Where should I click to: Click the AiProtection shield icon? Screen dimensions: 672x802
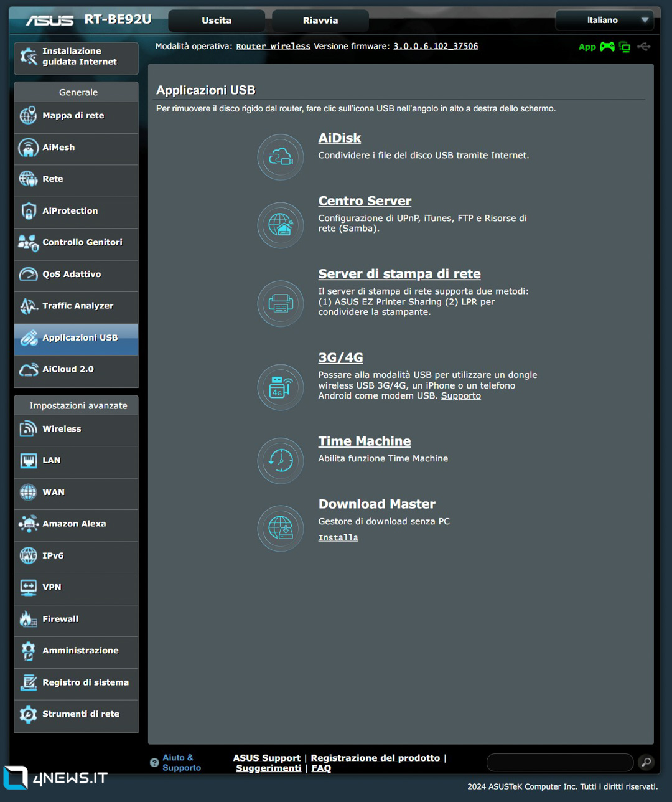[28, 211]
